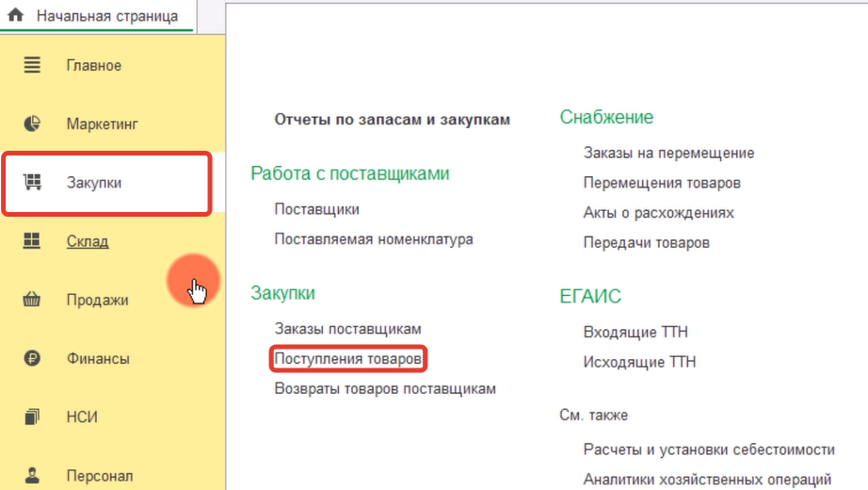868x490 pixels.
Task: Click the hamburger icon next to Главное
Action: click(x=33, y=66)
